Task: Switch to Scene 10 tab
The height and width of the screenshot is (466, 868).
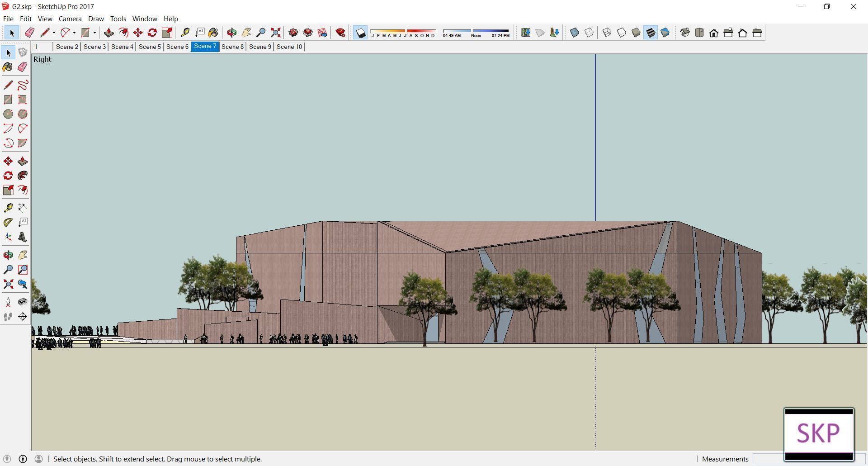Action: 289,47
